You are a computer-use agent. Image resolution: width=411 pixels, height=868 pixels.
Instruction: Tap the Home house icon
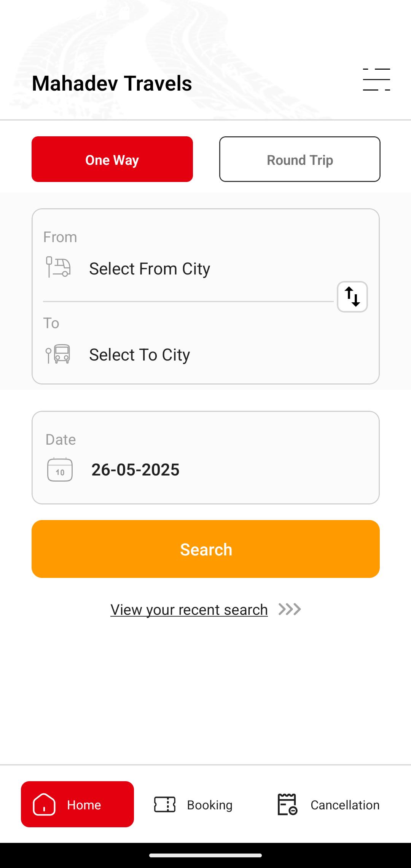click(x=44, y=804)
